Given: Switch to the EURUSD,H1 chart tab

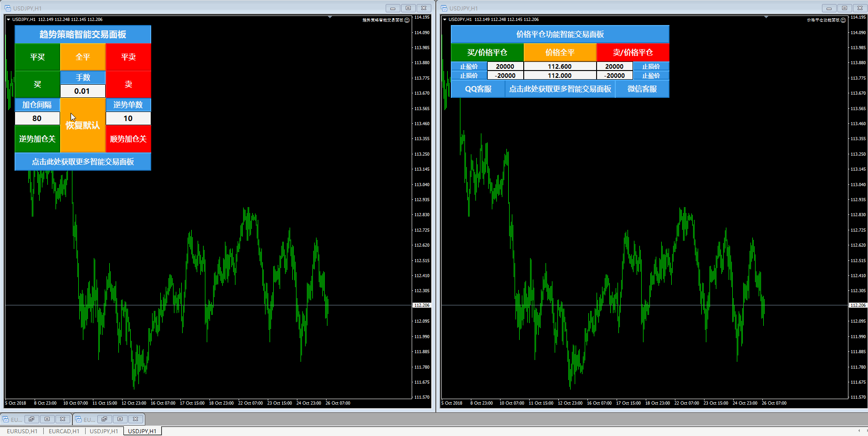Looking at the screenshot, I should 22,431.
